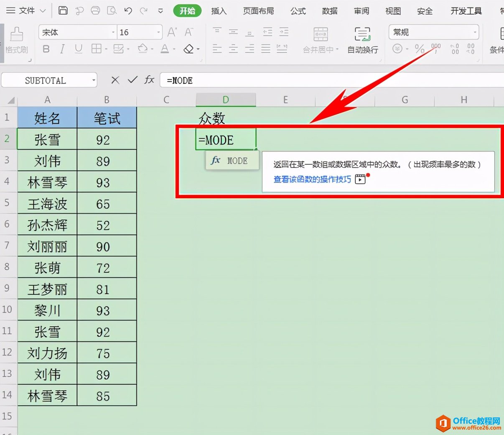Toggle Italic formatting

(62, 49)
